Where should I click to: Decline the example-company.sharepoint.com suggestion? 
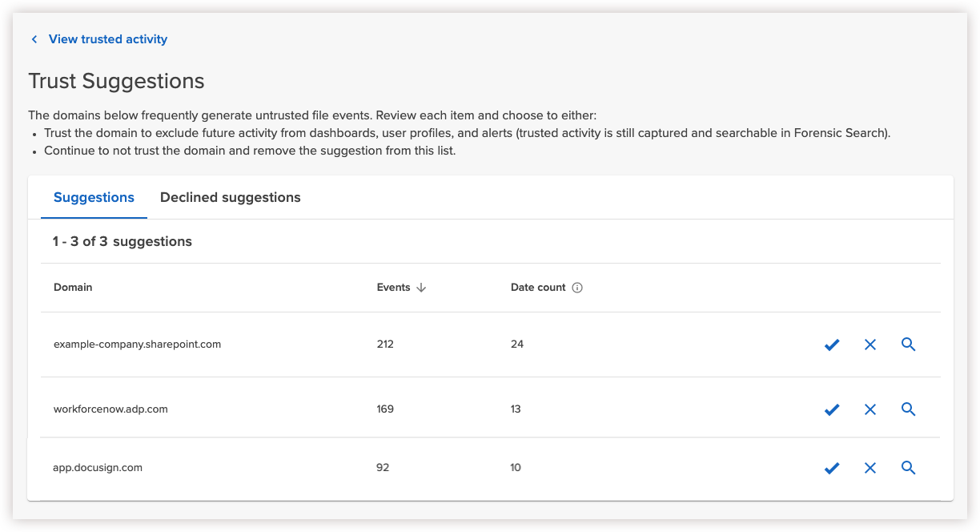[x=870, y=345]
